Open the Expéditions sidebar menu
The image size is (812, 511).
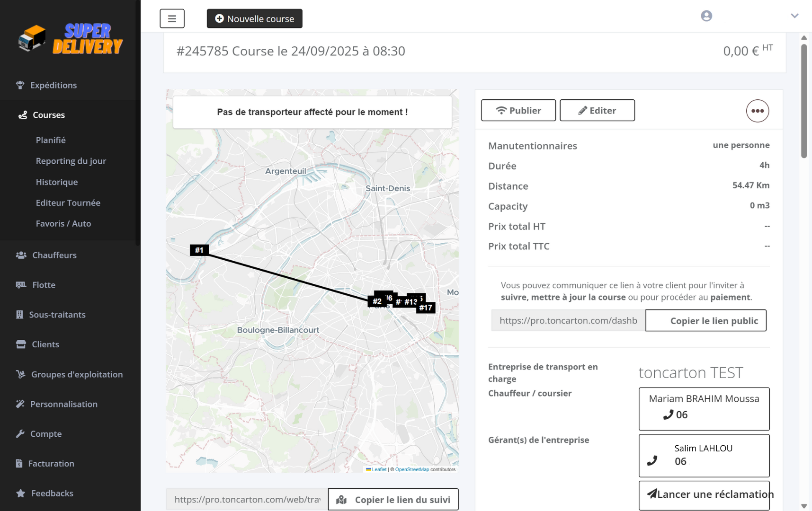[x=53, y=85]
